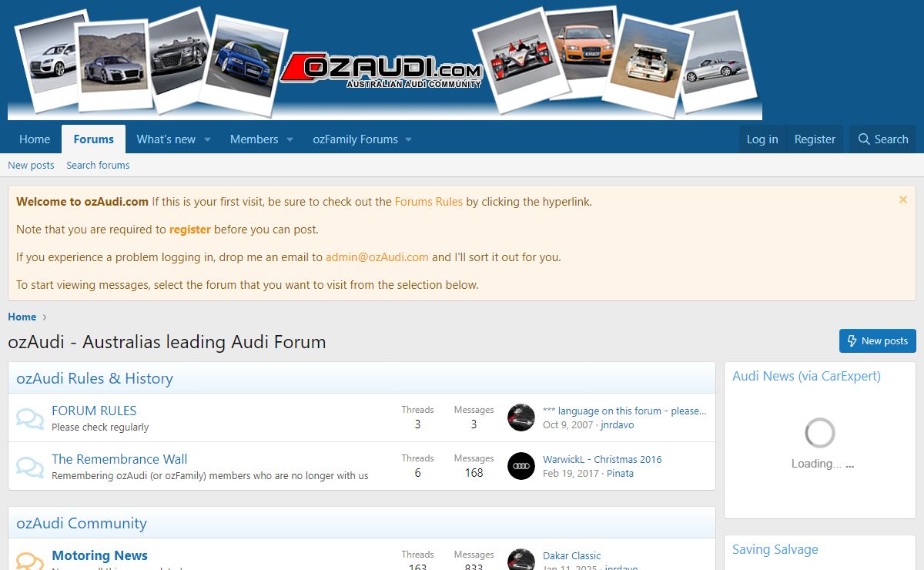
Task: Click The Remembrance Wall speech bubble icon
Action: click(x=30, y=467)
